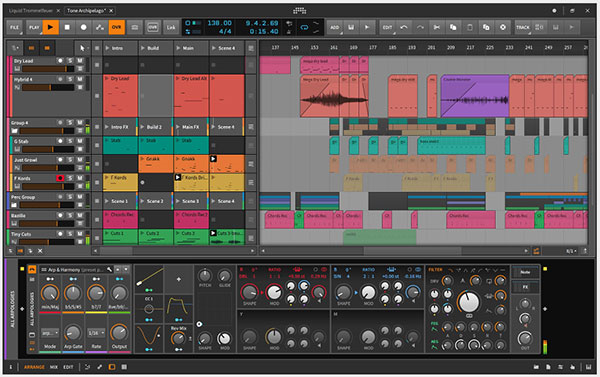Click the grid panel icon in the footer

pos(124,367)
